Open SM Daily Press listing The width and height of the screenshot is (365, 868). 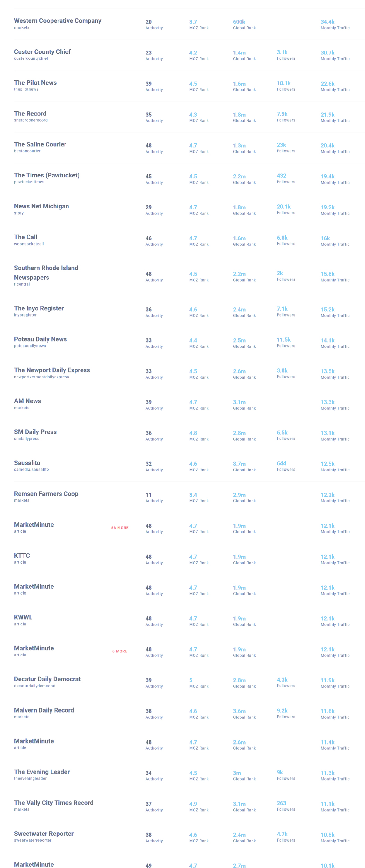pos(35,432)
